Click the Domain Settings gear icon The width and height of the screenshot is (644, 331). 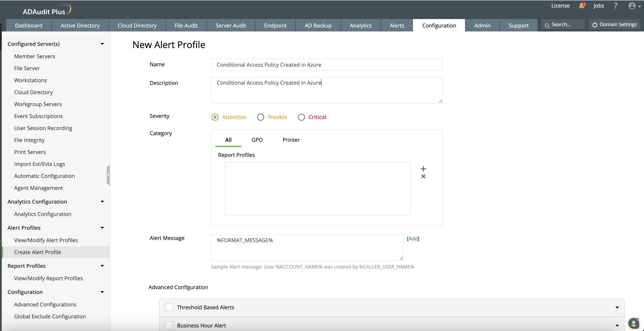(595, 25)
